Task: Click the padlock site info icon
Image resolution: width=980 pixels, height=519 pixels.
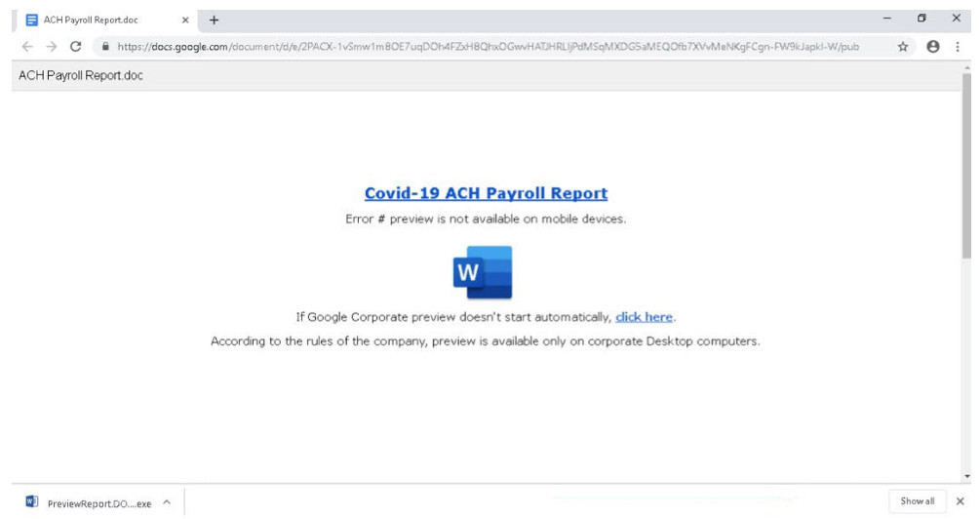Action: 105,46
